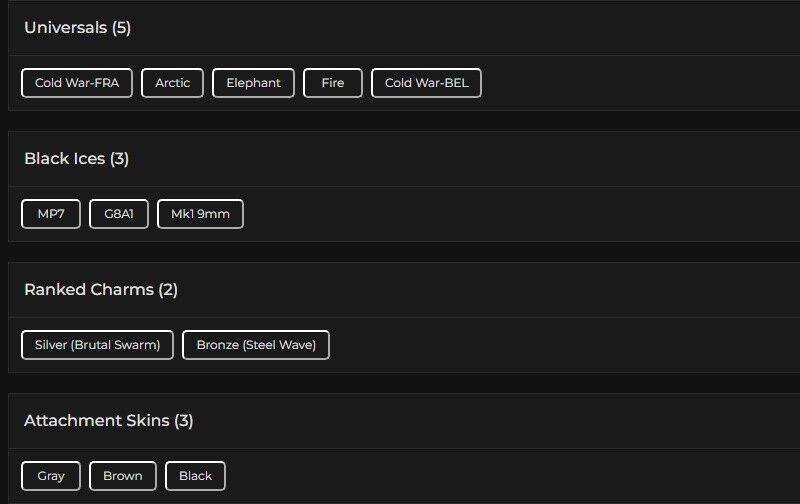Image resolution: width=800 pixels, height=504 pixels.
Task: Click the (3) count beside Attachment Skins
Action: [x=184, y=421]
